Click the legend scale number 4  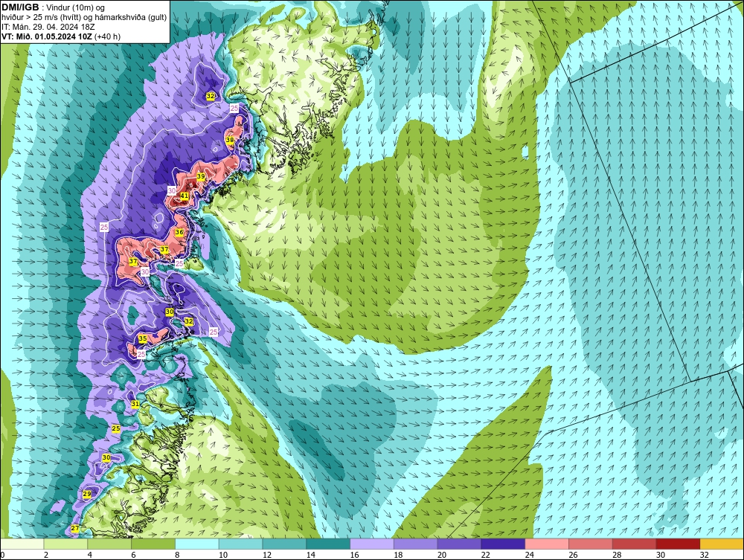[x=90, y=555]
